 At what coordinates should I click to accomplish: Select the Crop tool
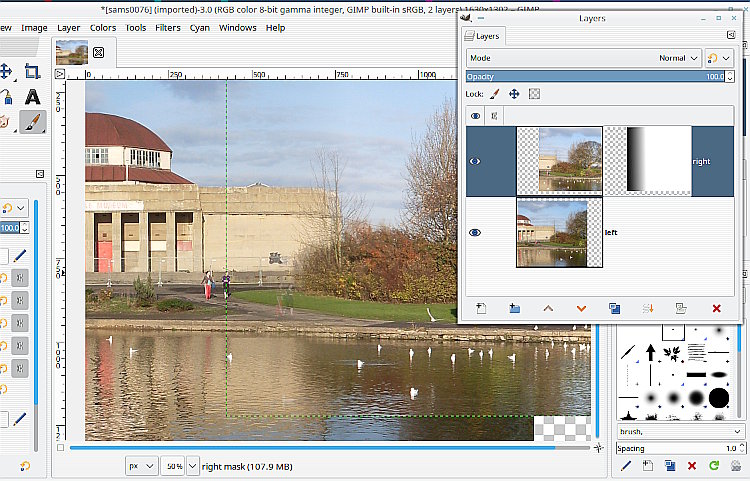point(31,71)
